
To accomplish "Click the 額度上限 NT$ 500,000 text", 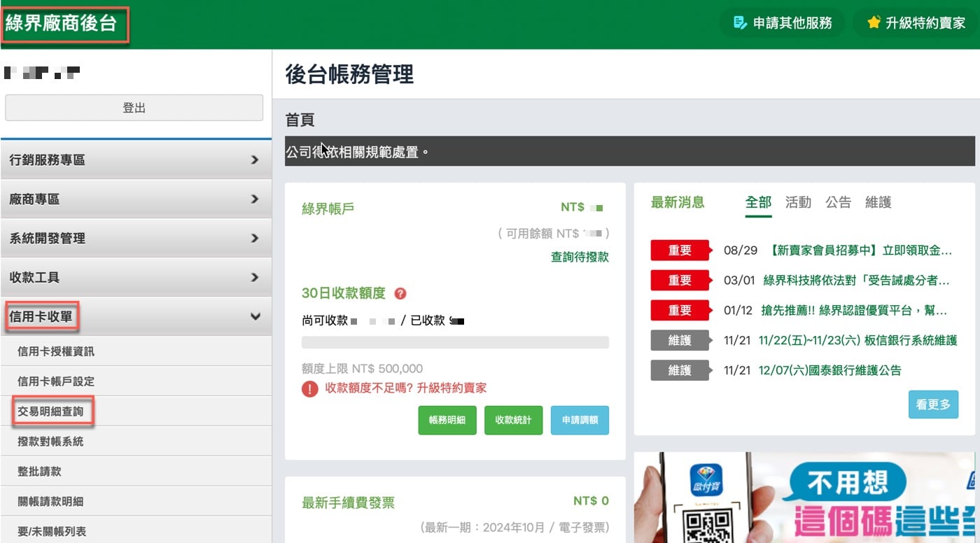I will (362, 369).
